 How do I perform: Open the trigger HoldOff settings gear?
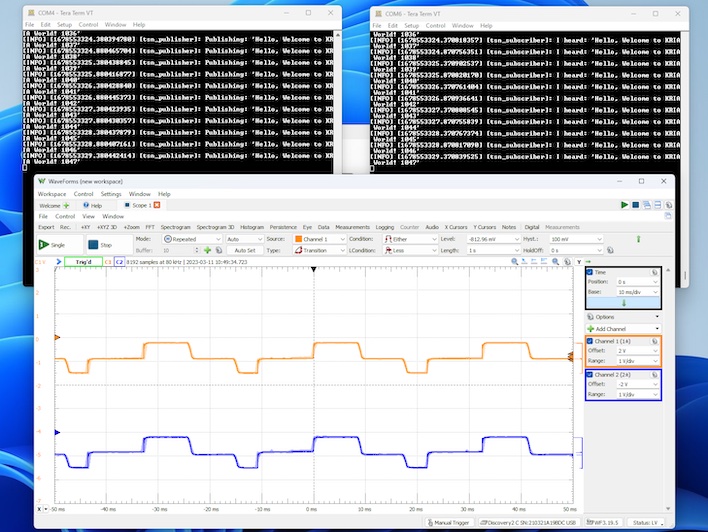[610, 250]
